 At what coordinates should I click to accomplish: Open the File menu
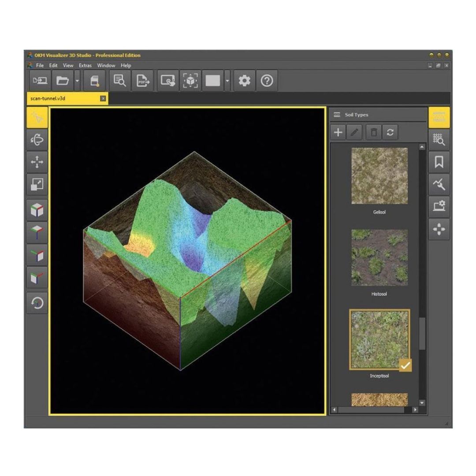point(40,65)
